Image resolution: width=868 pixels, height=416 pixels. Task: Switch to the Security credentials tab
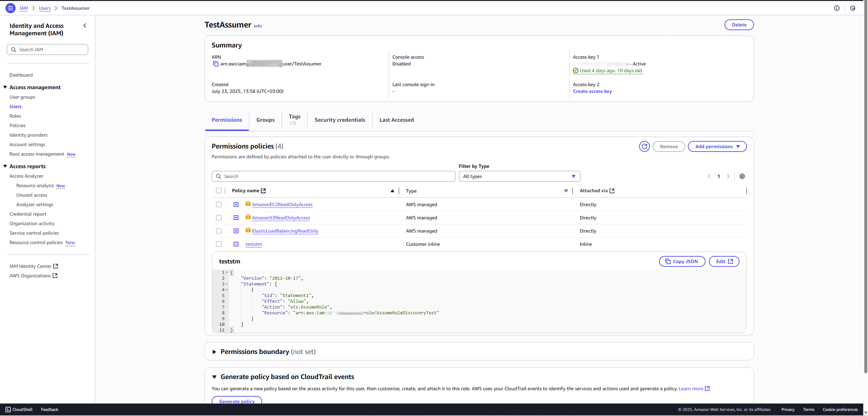[x=340, y=120]
